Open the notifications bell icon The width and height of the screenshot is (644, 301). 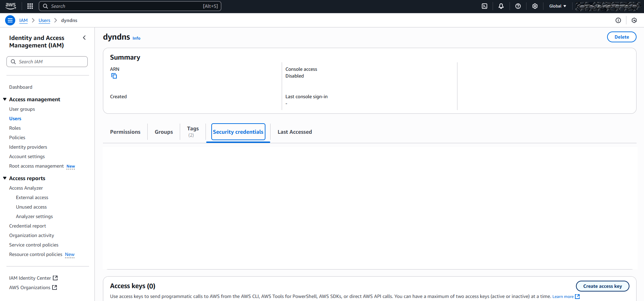click(501, 6)
